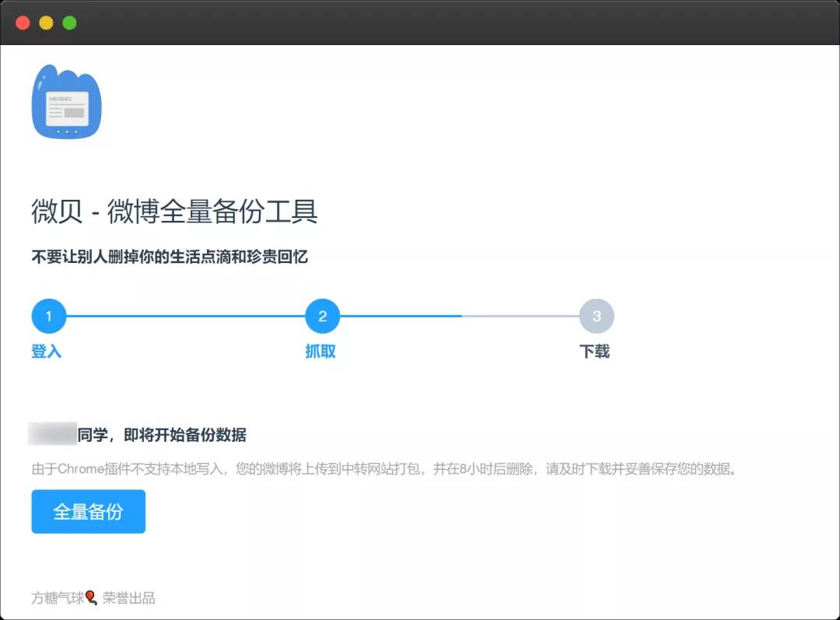Click the 微贝 - 微博全量备份工具 heading
Viewport: 840px width, 620px height.
pos(175,211)
